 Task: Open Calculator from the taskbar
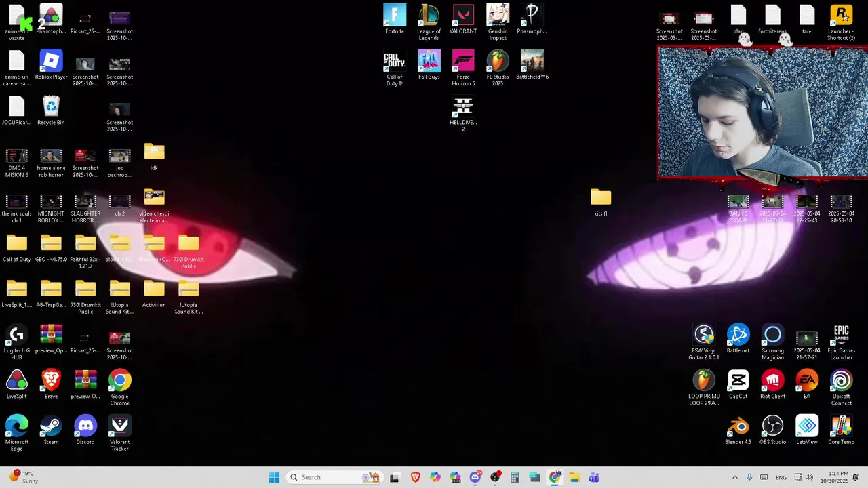(515, 477)
